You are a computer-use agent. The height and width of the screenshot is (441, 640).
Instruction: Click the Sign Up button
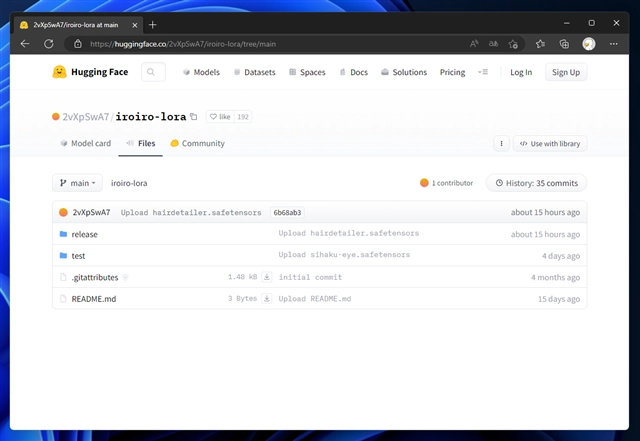coord(566,72)
